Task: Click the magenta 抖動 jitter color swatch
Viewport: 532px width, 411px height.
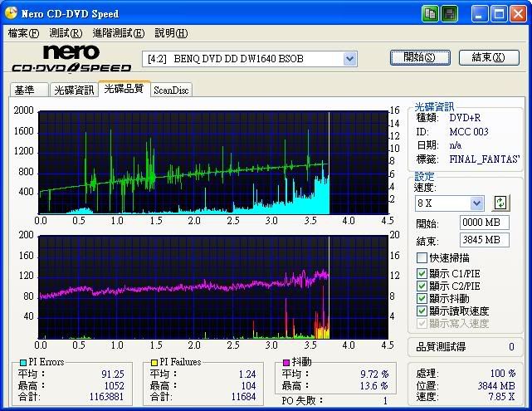Action: point(286,363)
